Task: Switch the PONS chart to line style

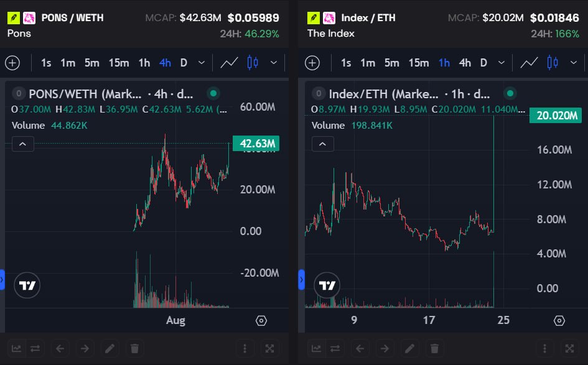Action: 229,63
